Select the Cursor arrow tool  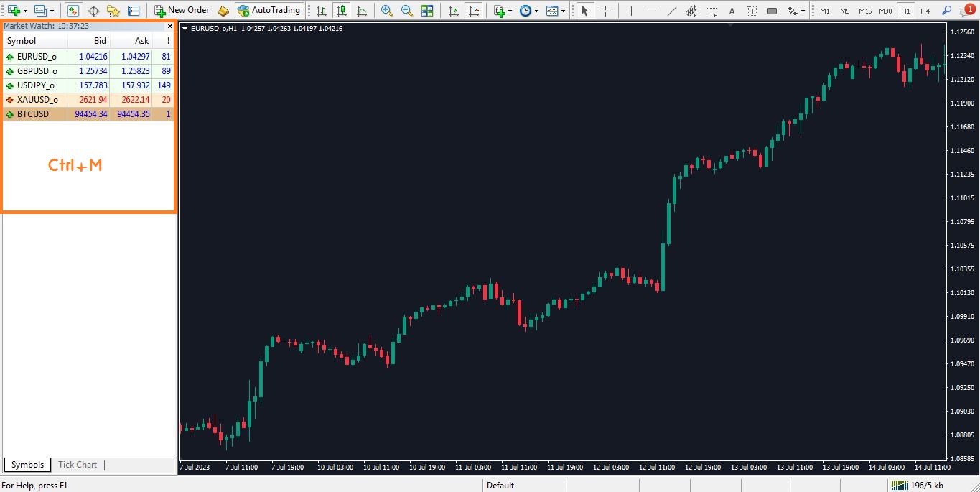pos(585,11)
